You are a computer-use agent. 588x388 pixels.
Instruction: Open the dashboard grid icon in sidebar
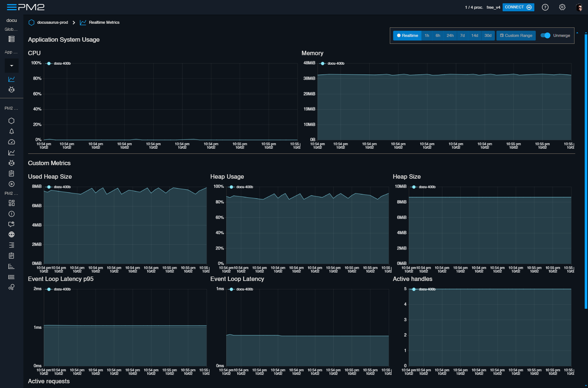click(11, 203)
